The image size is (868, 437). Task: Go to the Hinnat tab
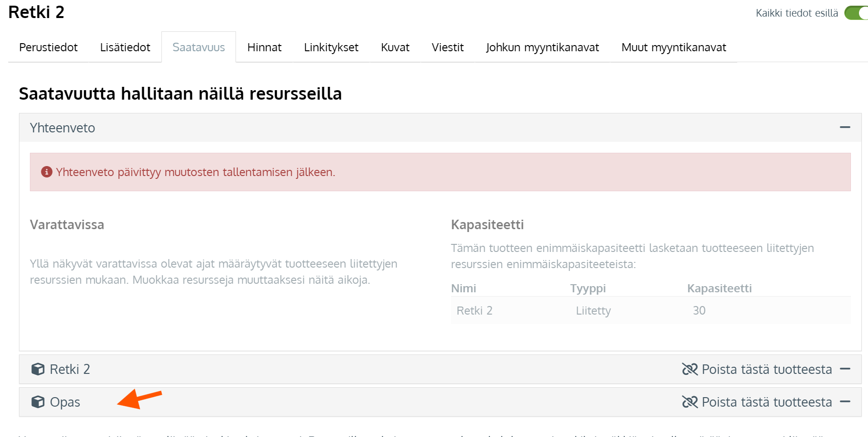tap(264, 47)
